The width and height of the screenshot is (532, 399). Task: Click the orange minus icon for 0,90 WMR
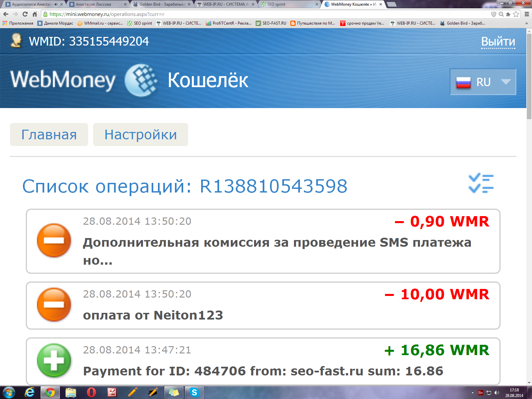54,240
